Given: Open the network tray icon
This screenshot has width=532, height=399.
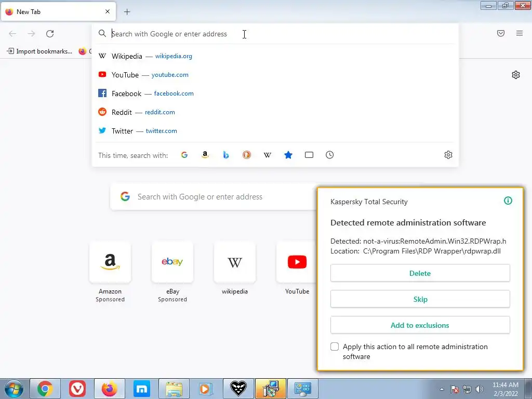Looking at the screenshot, I should pyautogui.click(x=467, y=389).
